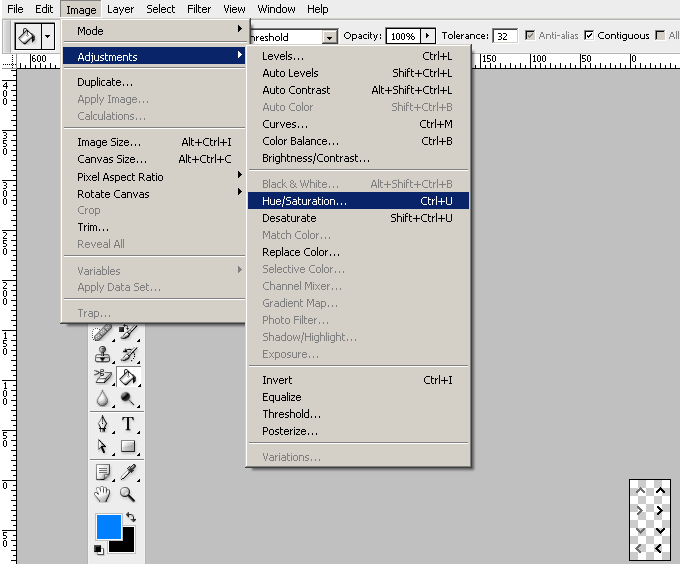The width and height of the screenshot is (680, 564).
Task: Choose the Eyedropper tool
Action: 128,471
